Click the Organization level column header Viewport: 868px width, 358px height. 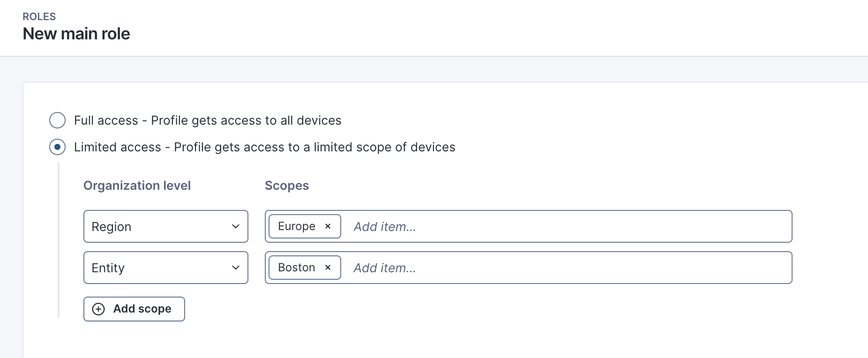click(x=137, y=186)
